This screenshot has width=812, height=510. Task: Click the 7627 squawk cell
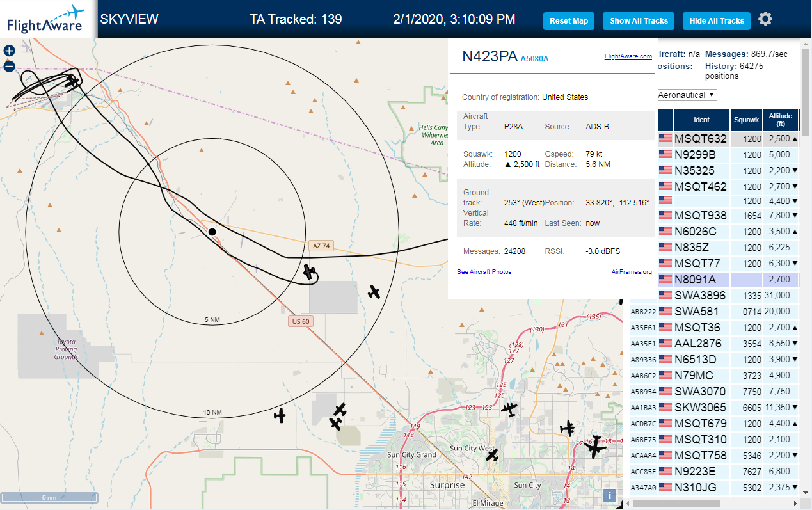(747, 471)
